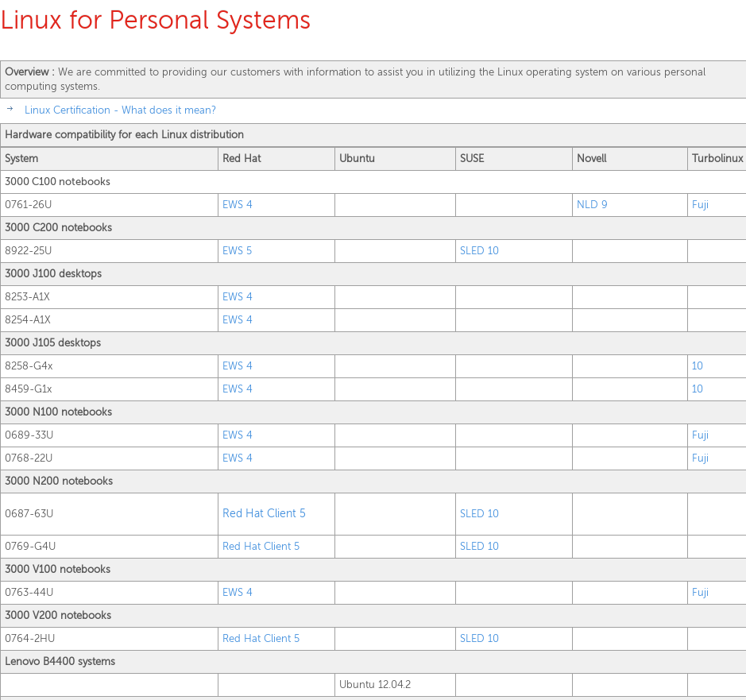Image resolution: width=746 pixels, height=700 pixels.
Task: Click system cell 8922-25U
Action: 109,251
